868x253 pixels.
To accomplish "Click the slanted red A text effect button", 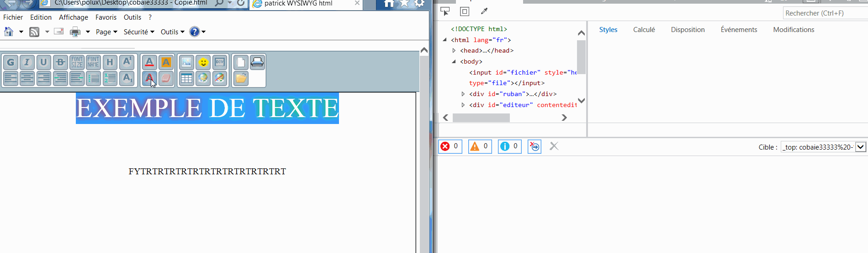I will click(x=149, y=78).
